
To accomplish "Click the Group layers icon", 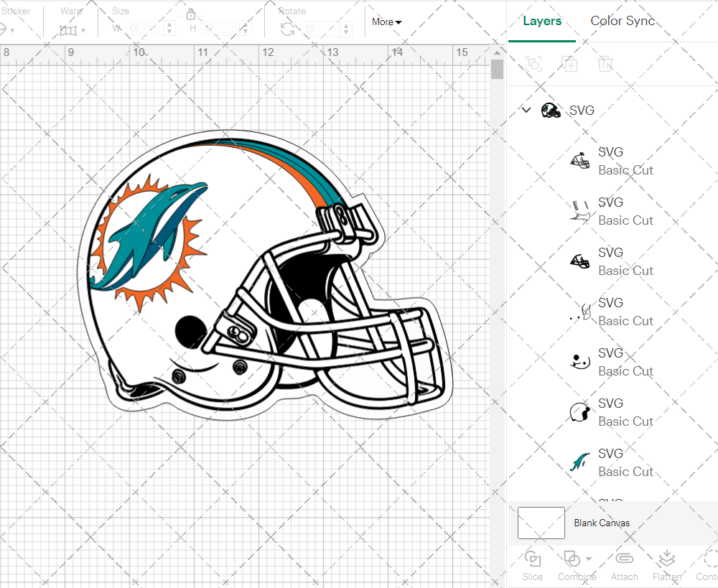I will (x=533, y=64).
